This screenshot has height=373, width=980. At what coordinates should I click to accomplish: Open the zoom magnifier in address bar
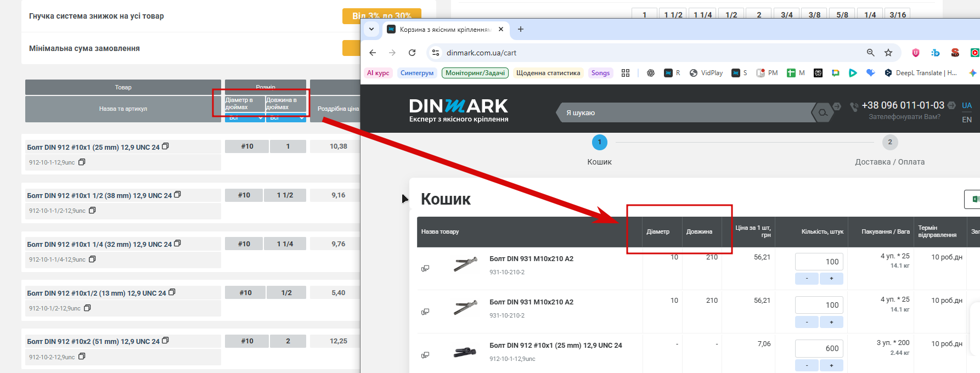[870, 53]
